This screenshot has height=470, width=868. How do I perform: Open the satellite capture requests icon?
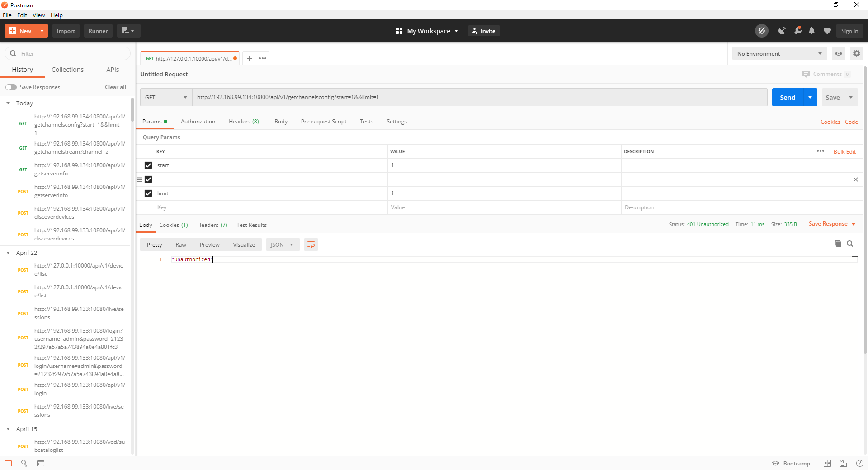click(782, 31)
